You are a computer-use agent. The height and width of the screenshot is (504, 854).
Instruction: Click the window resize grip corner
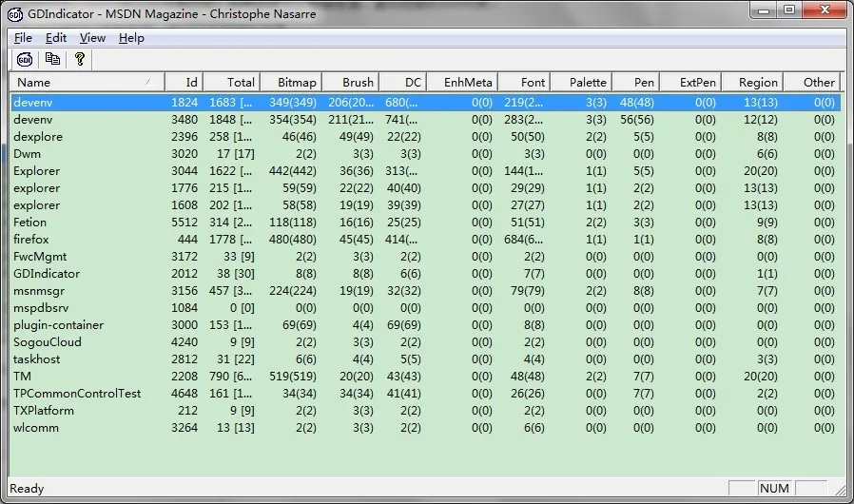click(x=841, y=490)
